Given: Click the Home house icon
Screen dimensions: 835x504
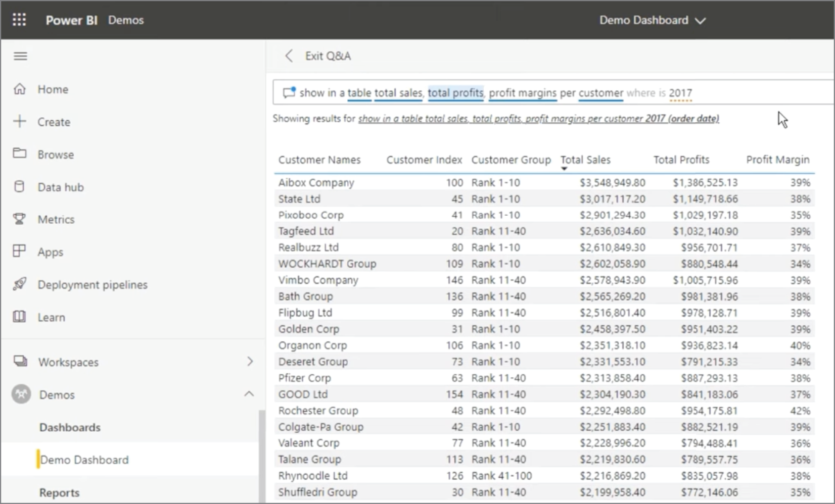Looking at the screenshot, I should click(20, 89).
